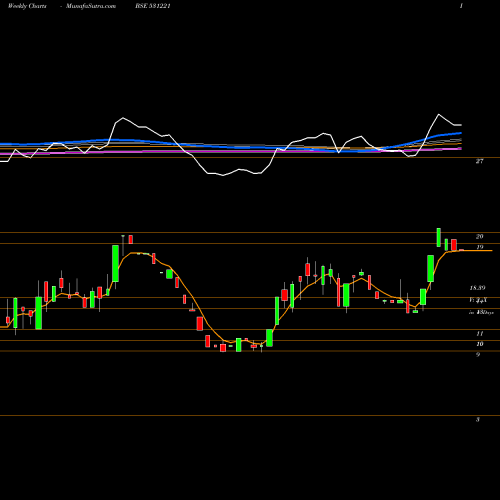Select the "BSE 531221" symbol text
Viewport: 500px width, 500px height.
[153, 6]
